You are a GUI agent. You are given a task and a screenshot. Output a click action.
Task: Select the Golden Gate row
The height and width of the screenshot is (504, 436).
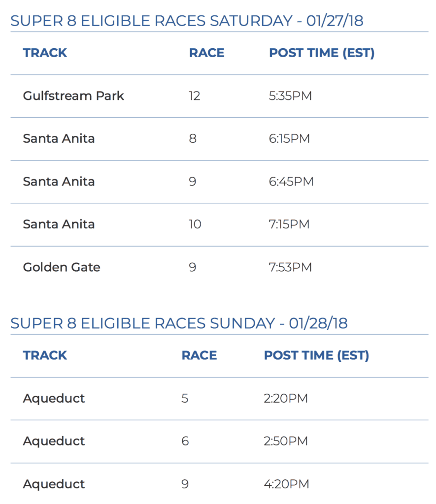click(219, 267)
